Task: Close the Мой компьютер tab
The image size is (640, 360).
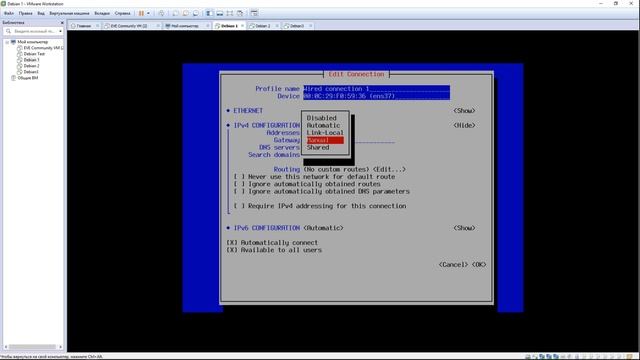Action: [x=207, y=26]
